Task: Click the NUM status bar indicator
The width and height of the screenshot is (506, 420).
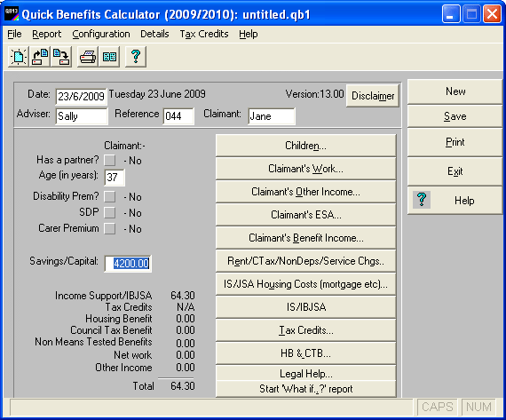Action: [x=478, y=407]
